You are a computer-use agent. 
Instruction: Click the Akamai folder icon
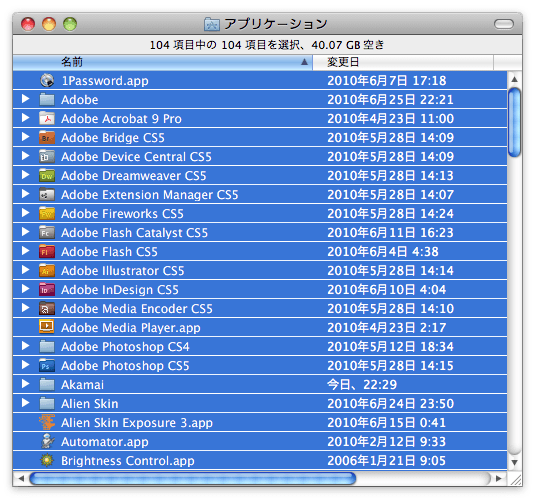point(47,385)
